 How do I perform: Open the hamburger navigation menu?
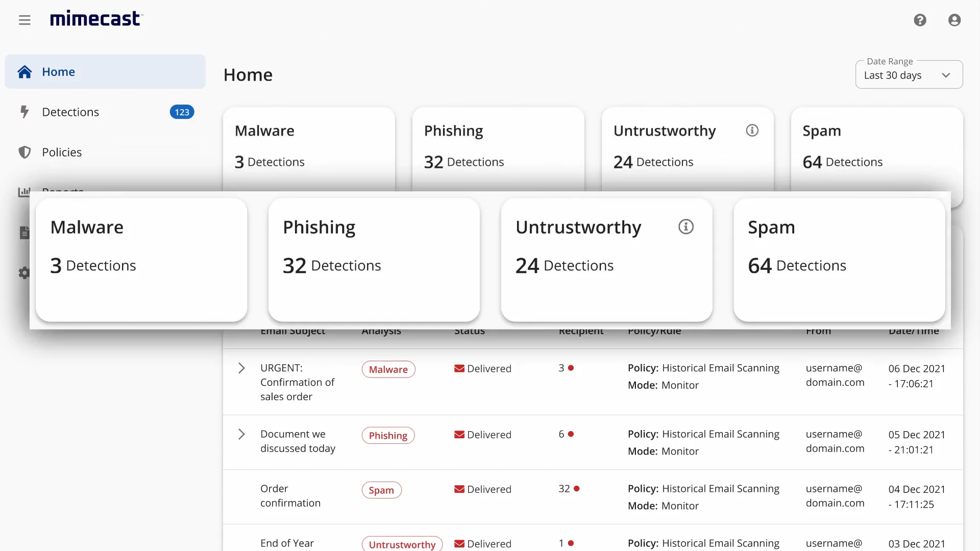(24, 20)
